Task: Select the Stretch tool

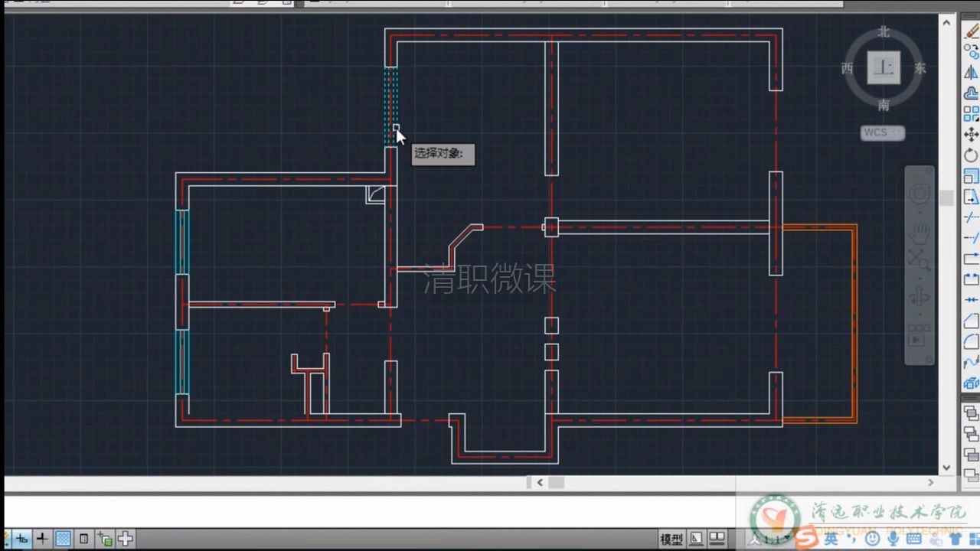Action: 972,197
